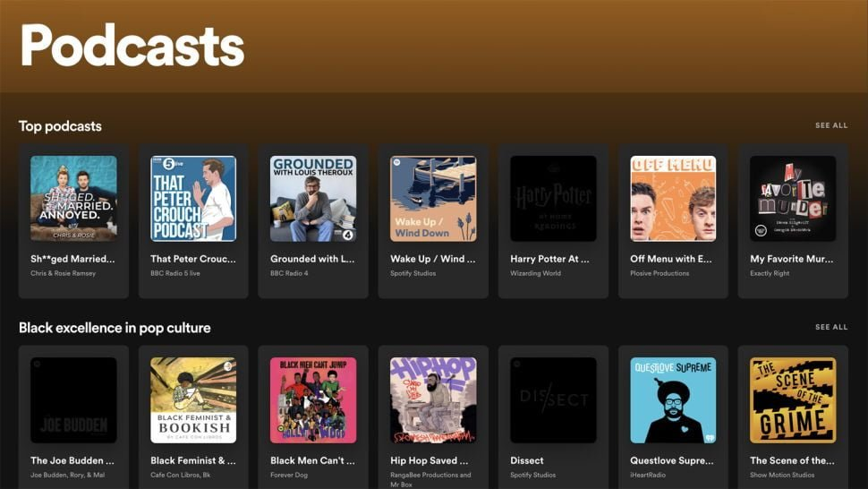Select the 'The Joe Budden ...' title text

pyautogui.click(x=72, y=460)
